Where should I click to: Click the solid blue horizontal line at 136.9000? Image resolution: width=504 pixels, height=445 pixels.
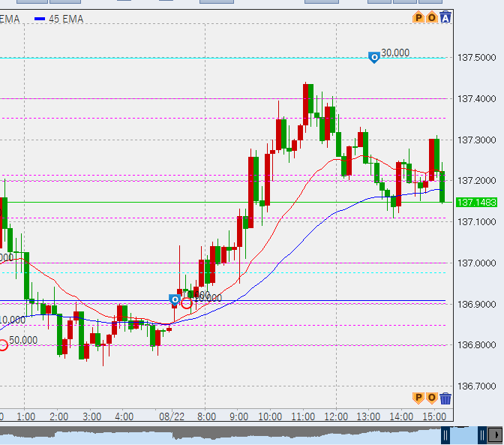click(300, 301)
